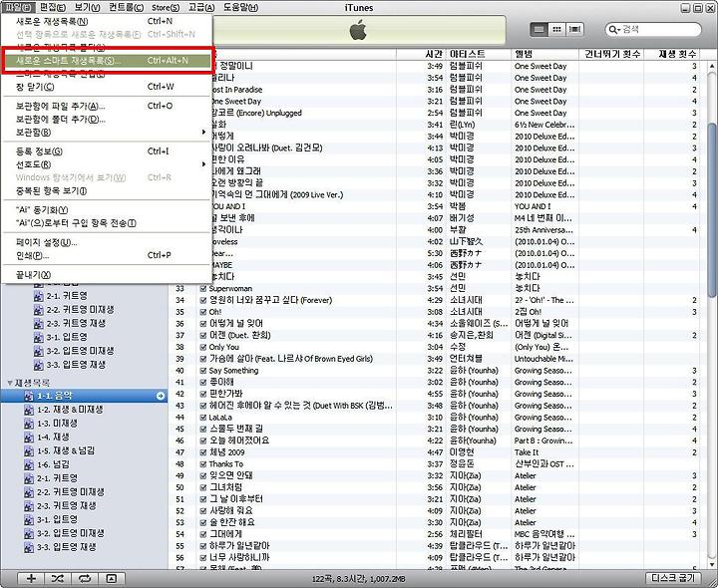Click playlist icon of 1-3. 미재생
This screenshot has height=588, width=718.
28,424
